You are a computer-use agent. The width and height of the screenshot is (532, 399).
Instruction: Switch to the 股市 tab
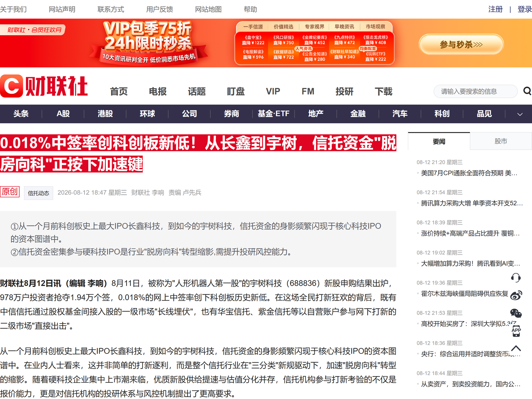(x=501, y=141)
